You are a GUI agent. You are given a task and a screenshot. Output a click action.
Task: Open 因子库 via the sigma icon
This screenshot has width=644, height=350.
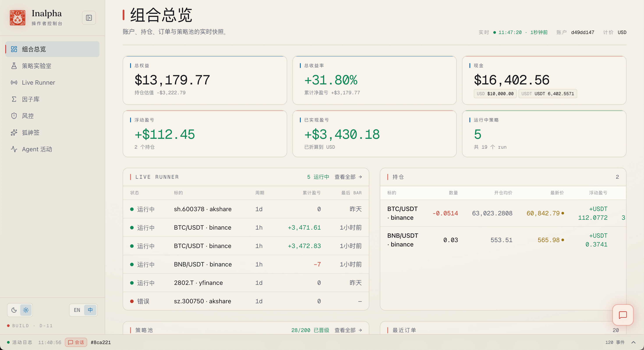point(14,99)
